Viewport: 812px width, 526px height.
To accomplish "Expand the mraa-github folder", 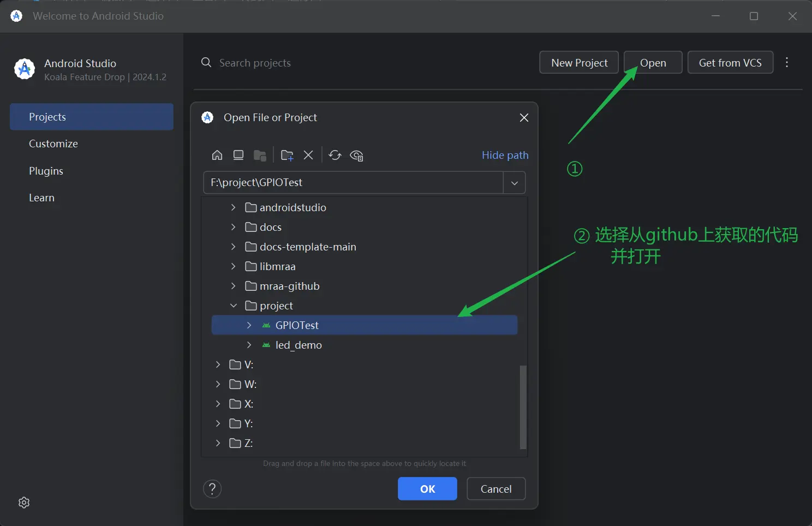I will 234,286.
